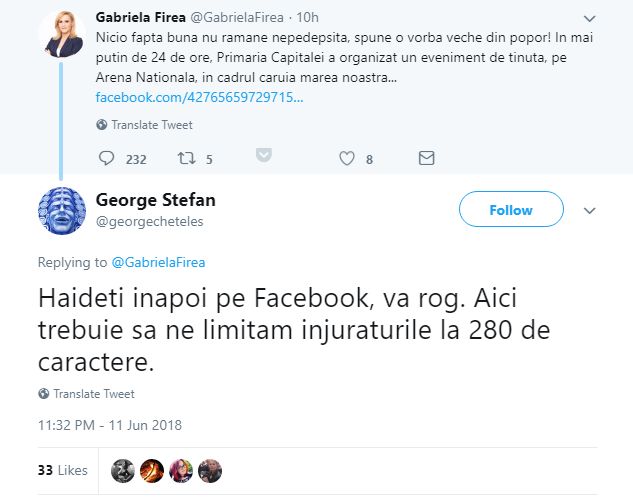Open the second liker's avatar
633x499 pixels.
point(153,471)
